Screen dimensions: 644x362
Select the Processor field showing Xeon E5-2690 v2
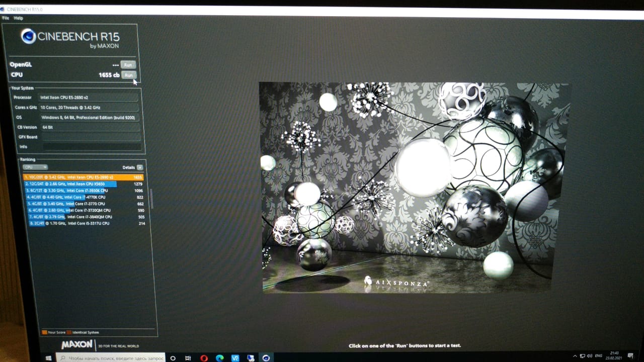point(89,98)
